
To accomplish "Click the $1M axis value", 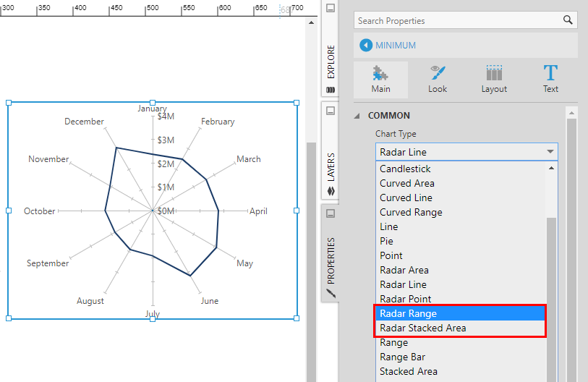I will click(166, 187).
